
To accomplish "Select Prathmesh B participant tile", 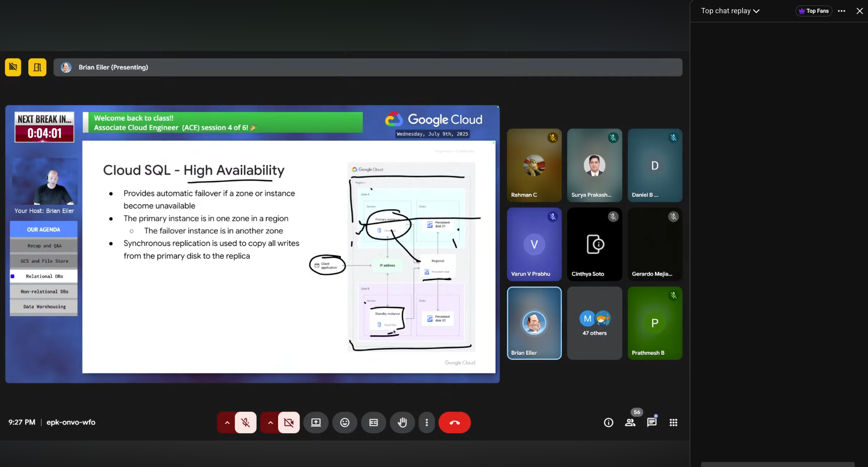I will coord(655,323).
